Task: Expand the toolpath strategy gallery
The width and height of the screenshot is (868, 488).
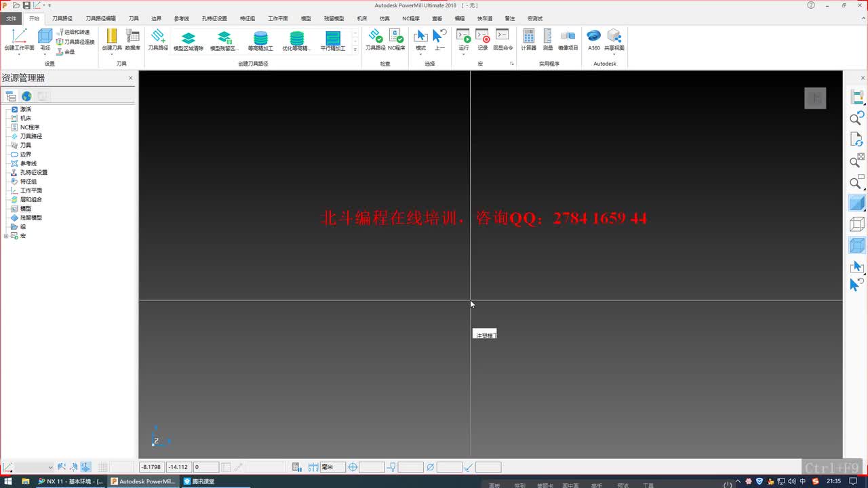Action: 355,49
